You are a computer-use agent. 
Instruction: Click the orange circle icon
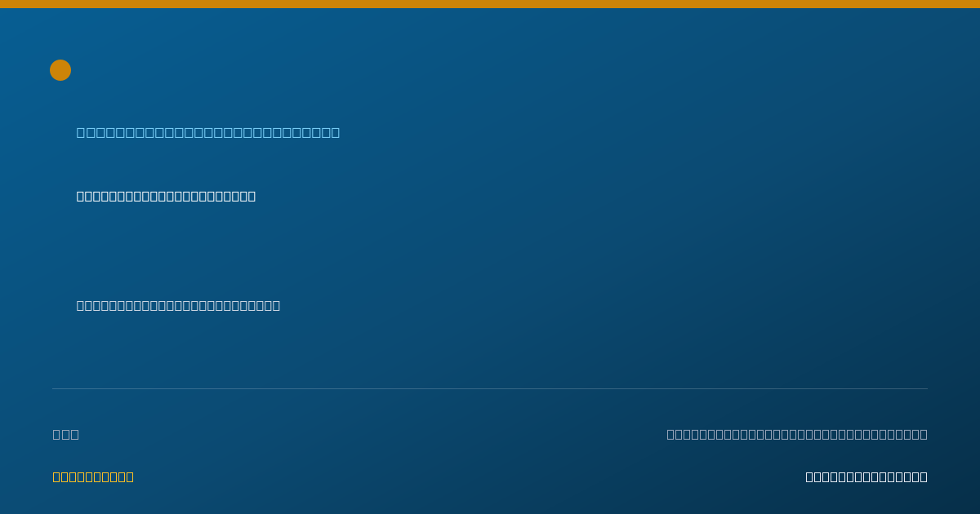tap(60, 70)
